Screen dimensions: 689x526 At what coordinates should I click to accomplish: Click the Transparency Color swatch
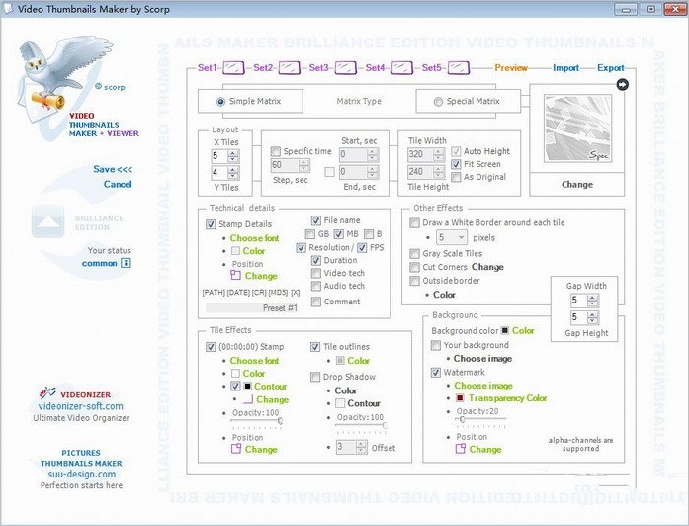pyautogui.click(x=460, y=398)
